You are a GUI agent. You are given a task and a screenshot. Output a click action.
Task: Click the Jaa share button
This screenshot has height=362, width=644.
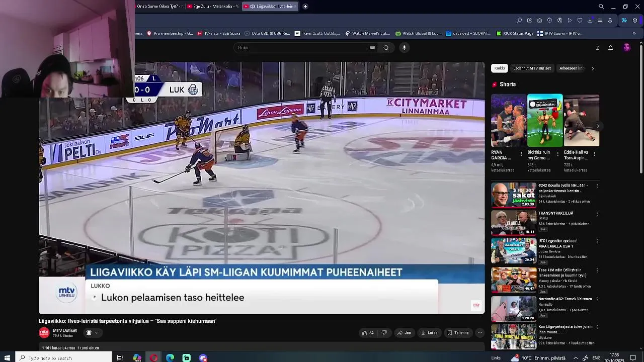click(404, 333)
